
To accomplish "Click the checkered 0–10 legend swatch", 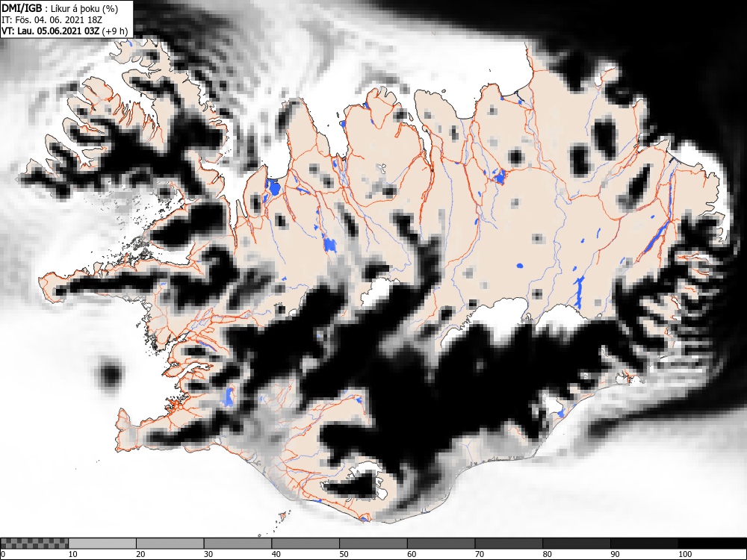I will pos(34,544).
